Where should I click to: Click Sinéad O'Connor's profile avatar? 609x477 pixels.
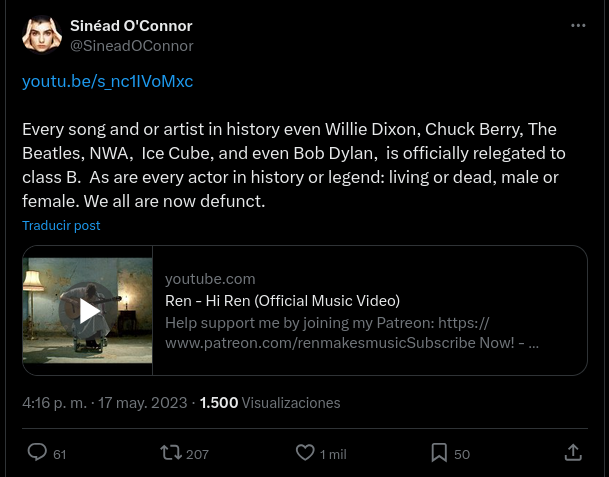coord(42,35)
